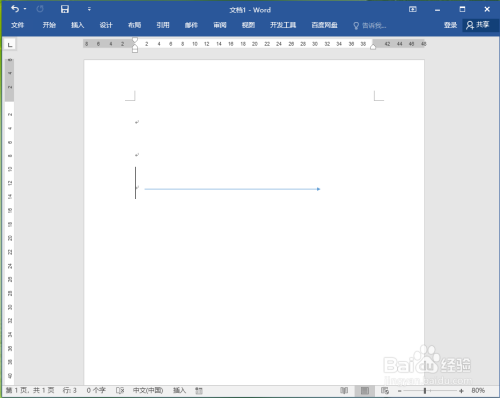Switch to Web Layout view icon

tap(385, 390)
